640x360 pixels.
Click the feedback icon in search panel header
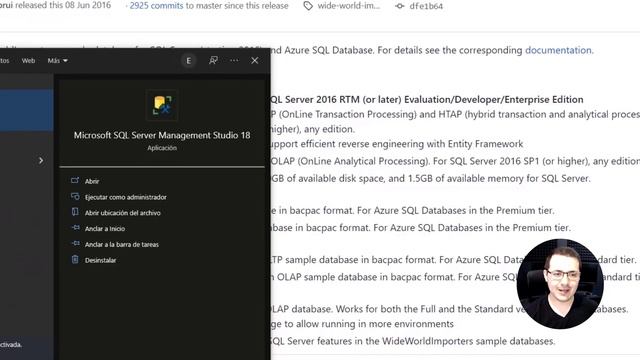(x=213, y=60)
